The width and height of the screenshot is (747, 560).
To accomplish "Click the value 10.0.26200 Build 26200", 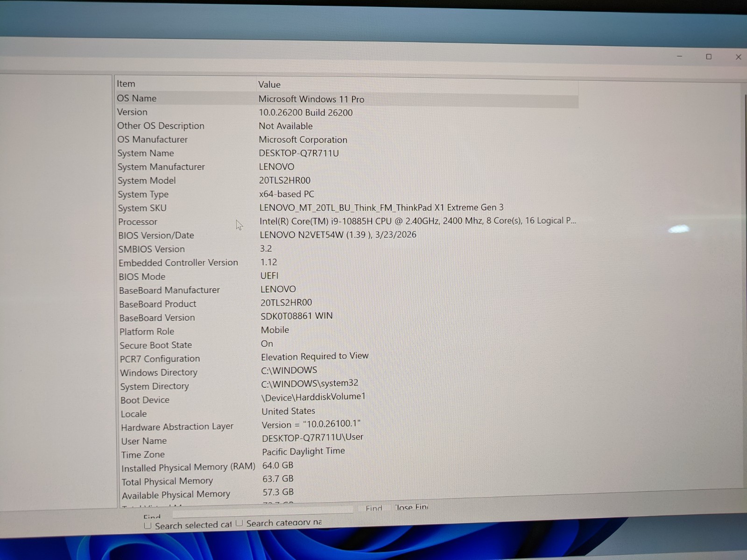I will coord(306,112).
